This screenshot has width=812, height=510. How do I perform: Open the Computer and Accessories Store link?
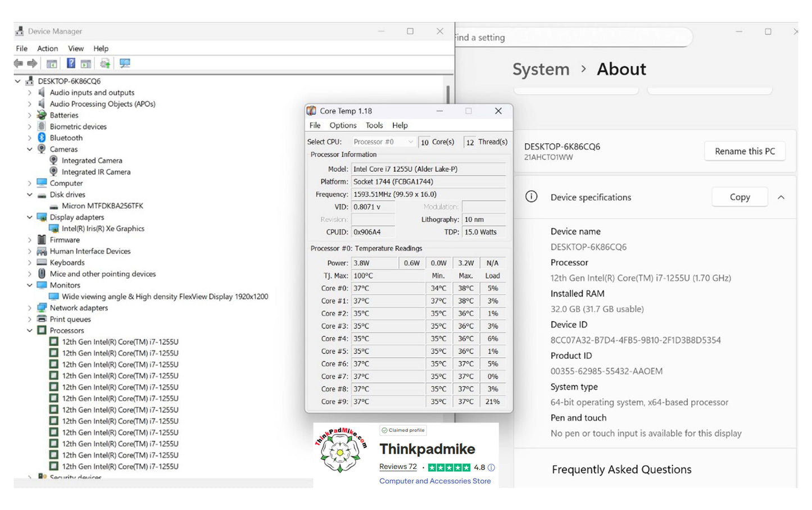click(x=435, y=481)
